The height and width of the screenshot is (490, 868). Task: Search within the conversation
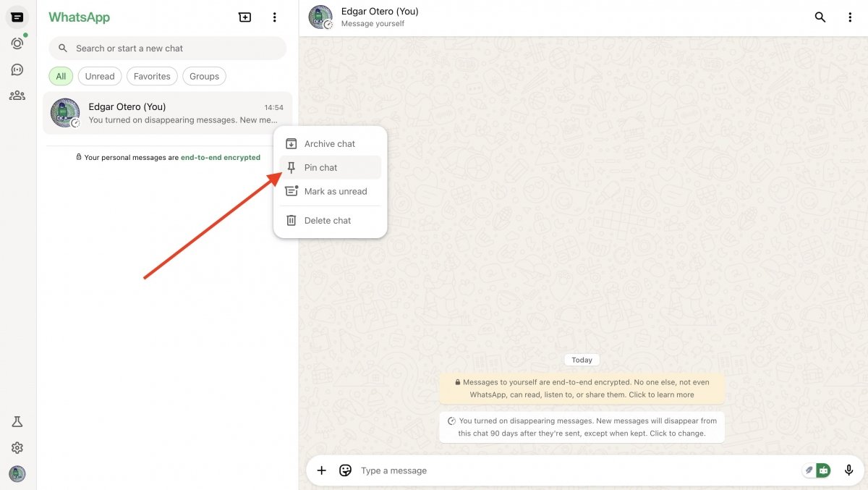[x=820, y=17]
